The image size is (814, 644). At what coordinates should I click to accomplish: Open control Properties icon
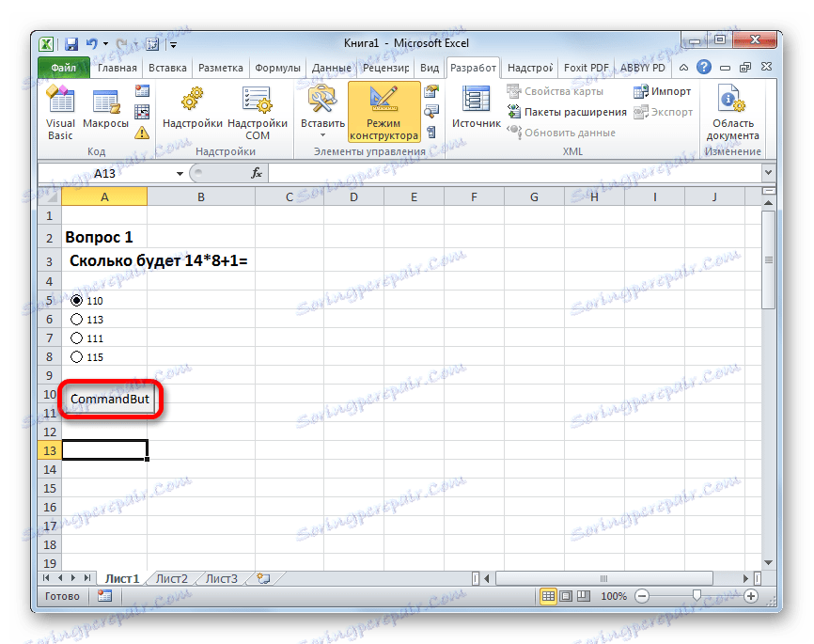[431, 91]
